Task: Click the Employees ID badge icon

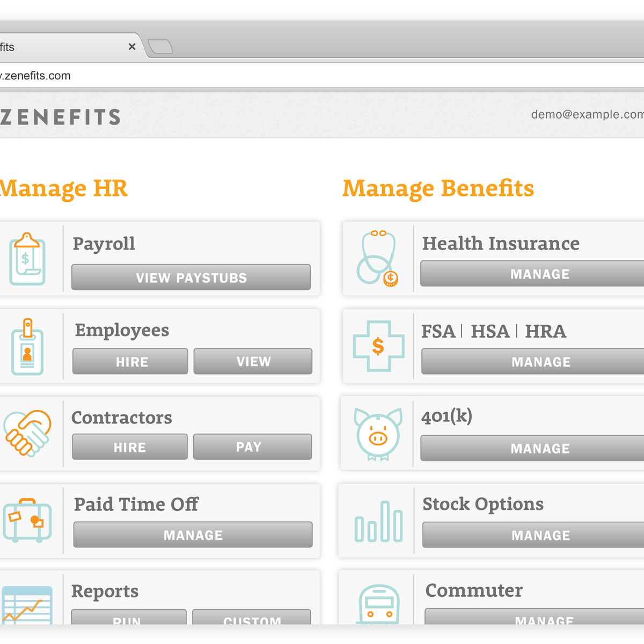Action: pyautogui.click(x=27, y=347)
